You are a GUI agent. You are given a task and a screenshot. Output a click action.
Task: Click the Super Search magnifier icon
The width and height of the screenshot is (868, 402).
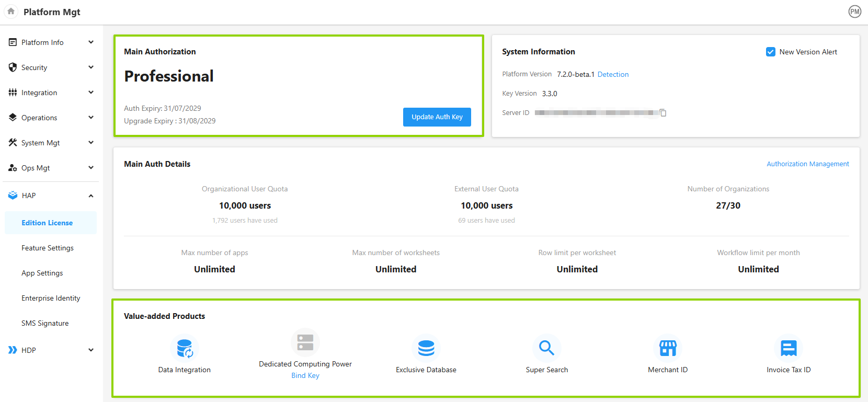pyautogui.click(x=547, y=348)
